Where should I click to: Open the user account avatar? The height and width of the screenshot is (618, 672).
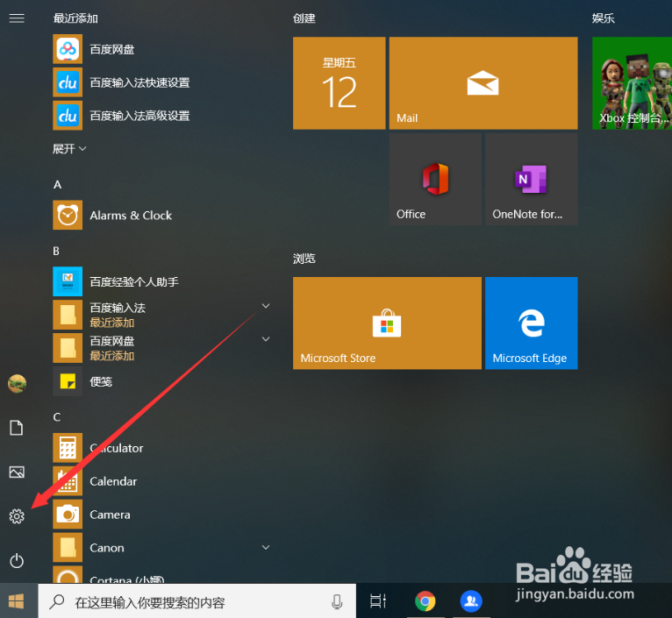point(17,383)
